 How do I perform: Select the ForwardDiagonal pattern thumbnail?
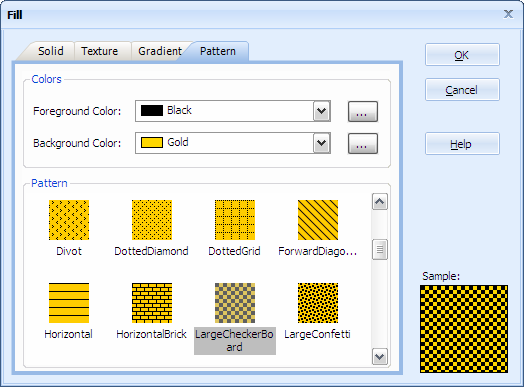[318, 220]
